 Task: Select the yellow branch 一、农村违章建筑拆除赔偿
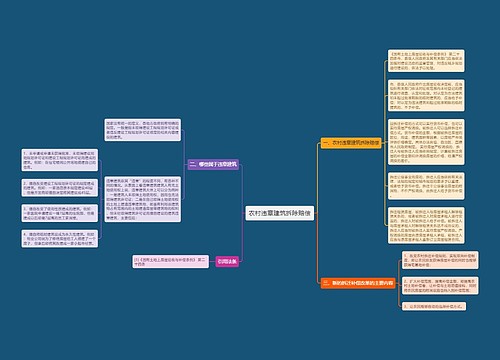pyautogui.click(x=351, y=143)
